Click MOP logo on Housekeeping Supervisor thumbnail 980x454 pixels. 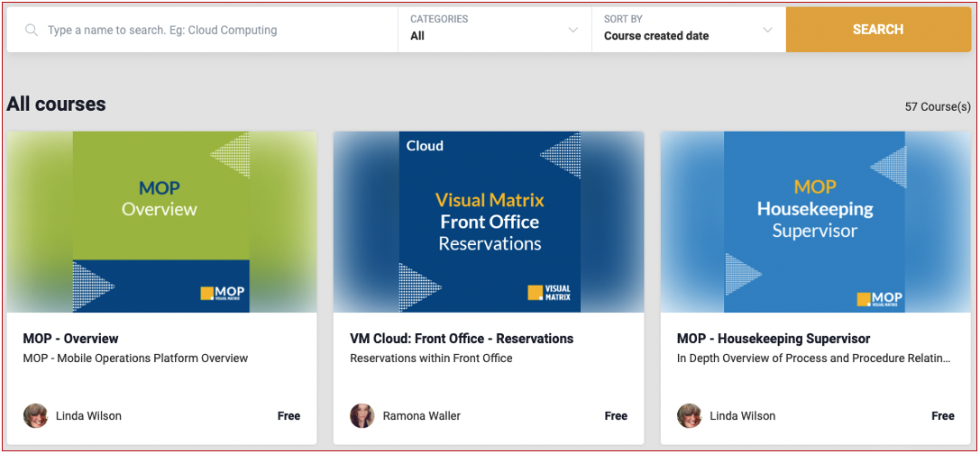879,299
